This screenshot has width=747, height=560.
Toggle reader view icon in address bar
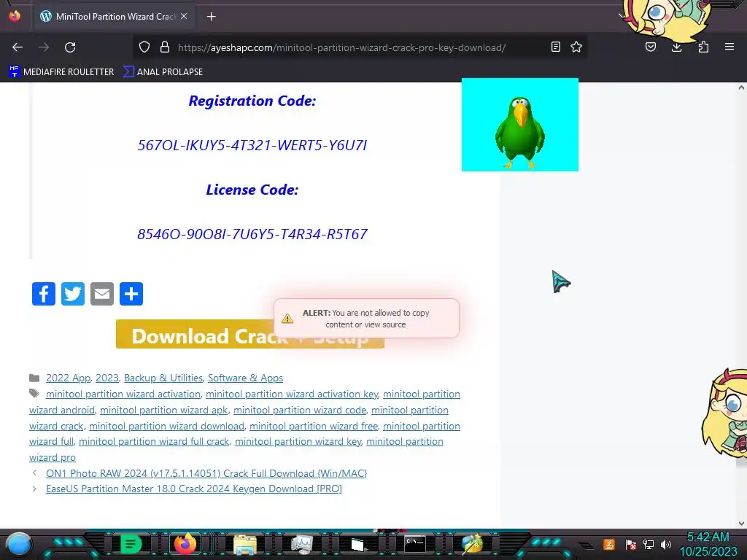(x=555, y=47)
